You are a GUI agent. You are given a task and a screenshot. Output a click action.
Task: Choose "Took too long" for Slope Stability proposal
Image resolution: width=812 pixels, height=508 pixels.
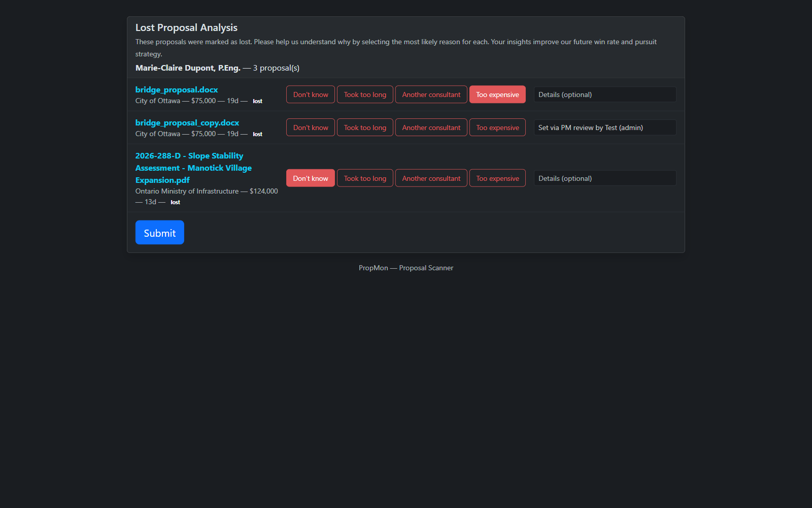point(365,178)
